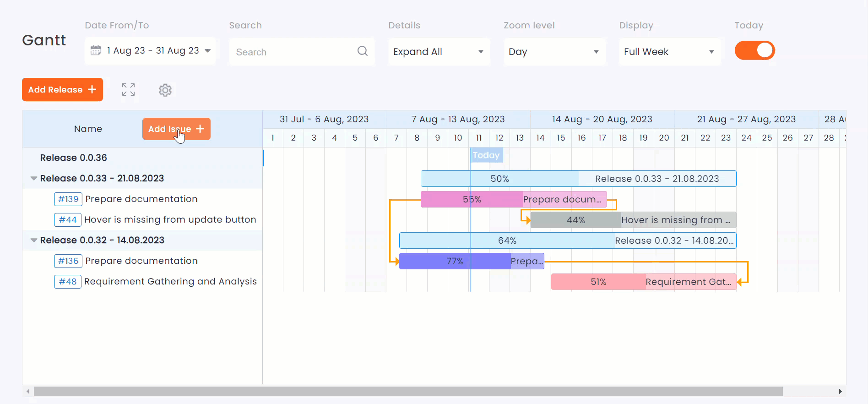
Task: Click the search magnifier icon
Action: pyautogui.click(x=362, y=51)
